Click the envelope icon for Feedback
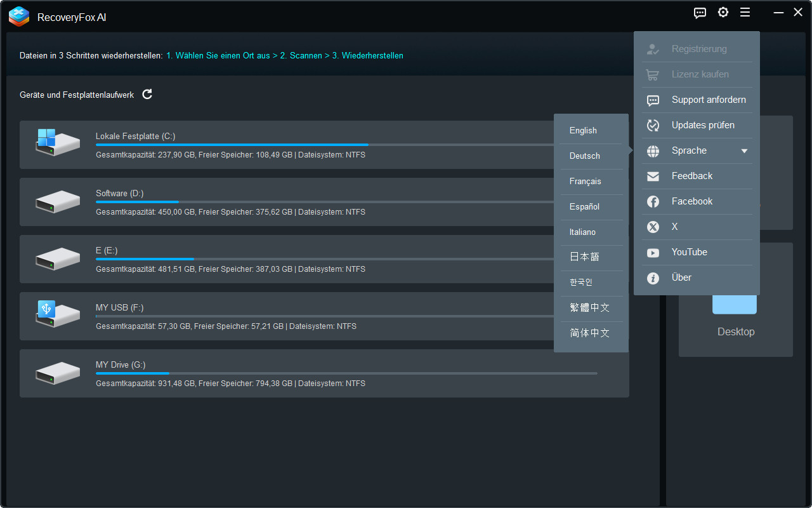 click(653, 177)
